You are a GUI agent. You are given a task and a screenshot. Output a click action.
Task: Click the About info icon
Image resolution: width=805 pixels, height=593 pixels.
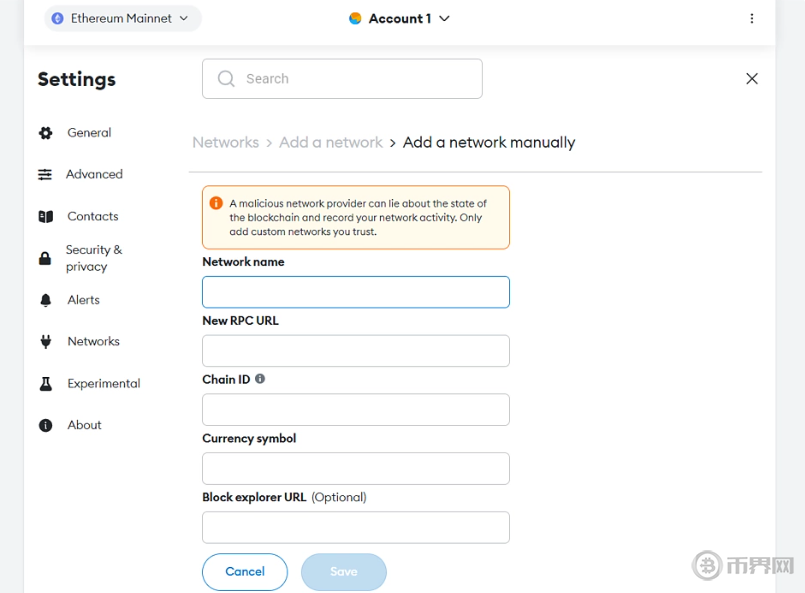[45, 426]
